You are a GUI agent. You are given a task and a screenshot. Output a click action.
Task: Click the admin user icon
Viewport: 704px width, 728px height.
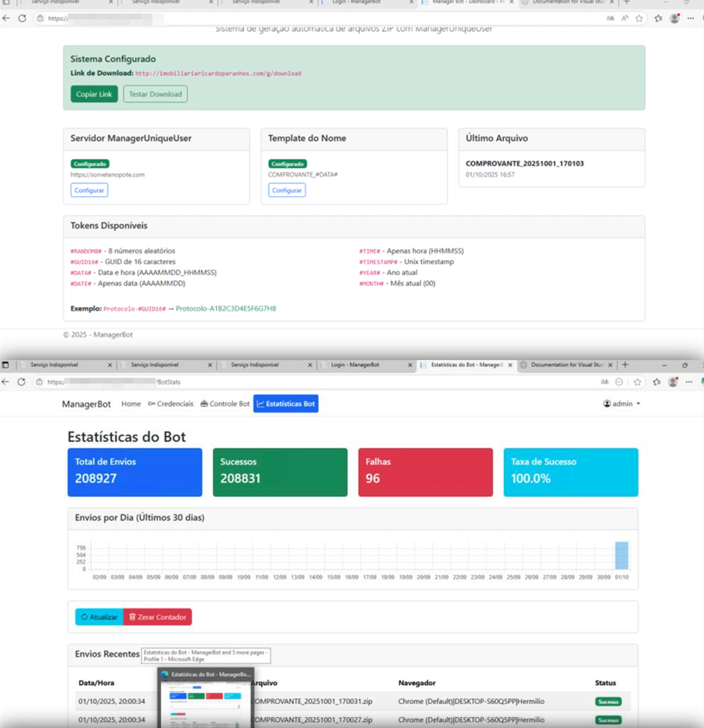pos(606,404)
